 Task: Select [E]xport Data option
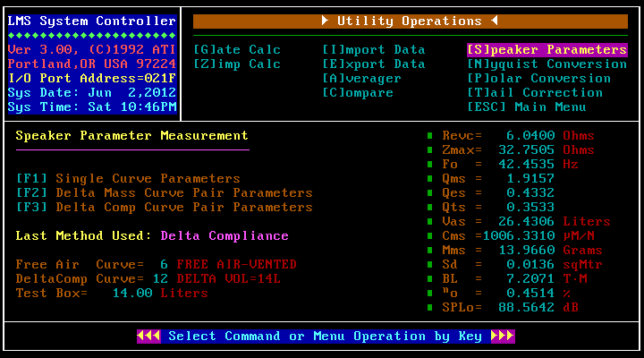pos(373,64)
